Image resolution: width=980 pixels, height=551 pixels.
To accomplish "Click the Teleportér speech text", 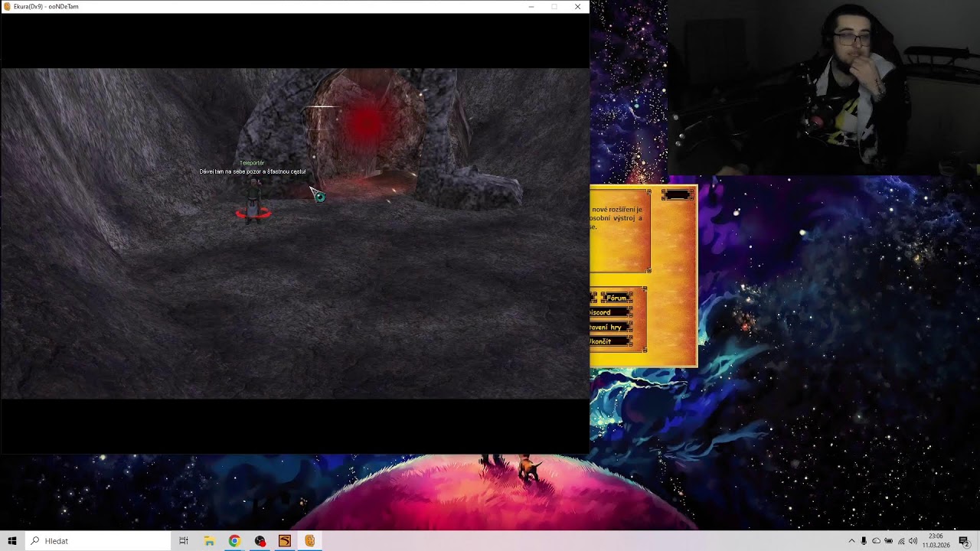I will pyautogui.click(x=253, y=171).
